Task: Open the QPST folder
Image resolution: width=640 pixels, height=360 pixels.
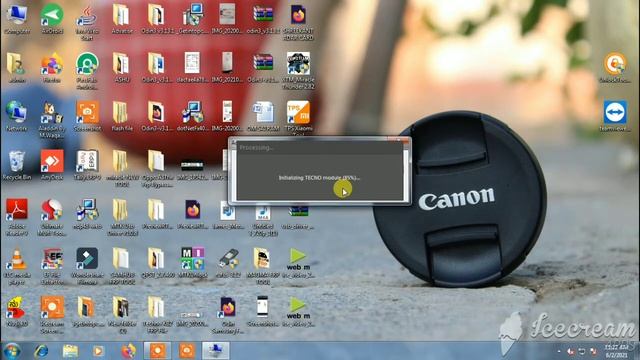Action: pyautogui.click(x=157, y=263)
